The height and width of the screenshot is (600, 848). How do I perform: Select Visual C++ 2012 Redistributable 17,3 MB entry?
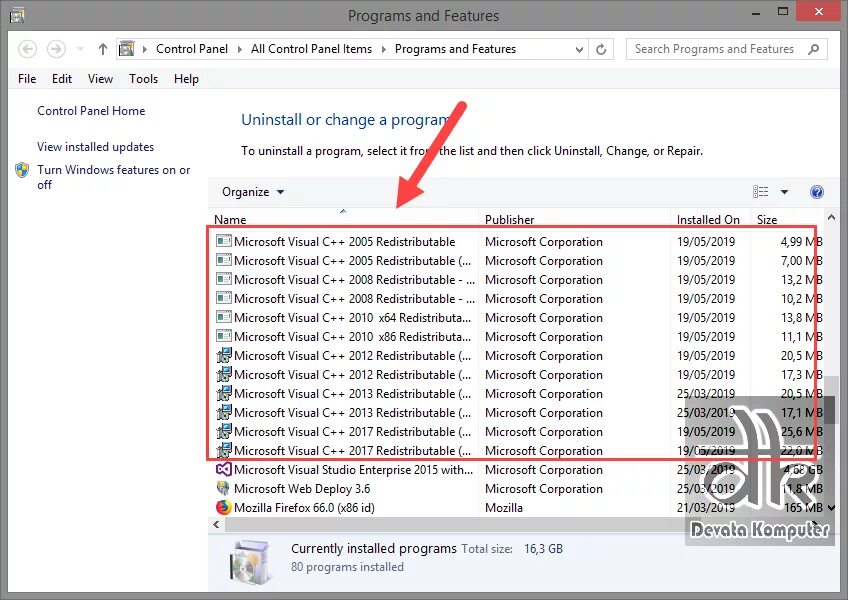tap(518, 374)
